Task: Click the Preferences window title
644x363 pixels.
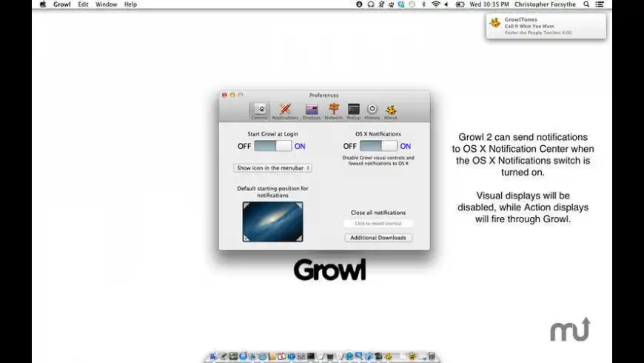Action: [324, 95]
